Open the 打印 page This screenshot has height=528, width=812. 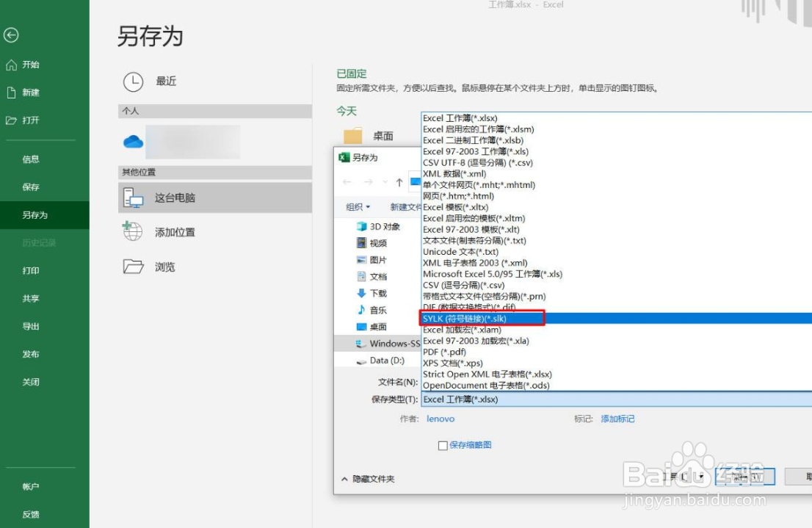click(31, 270)
